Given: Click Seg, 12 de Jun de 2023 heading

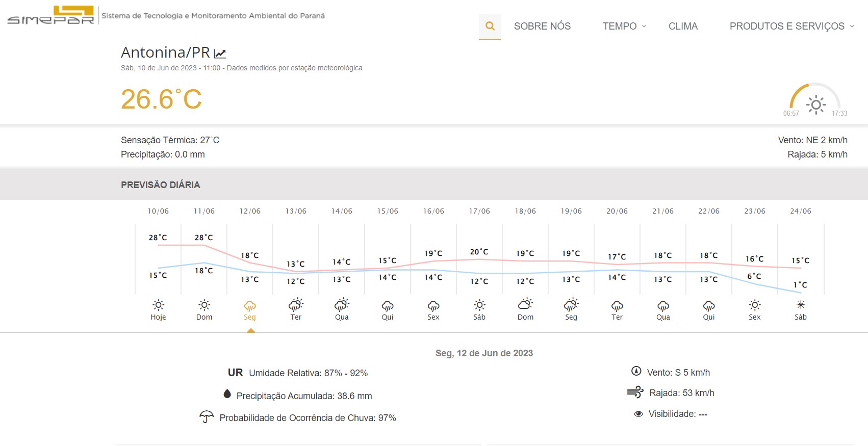Looking at the screenshot, I should 484,353.
